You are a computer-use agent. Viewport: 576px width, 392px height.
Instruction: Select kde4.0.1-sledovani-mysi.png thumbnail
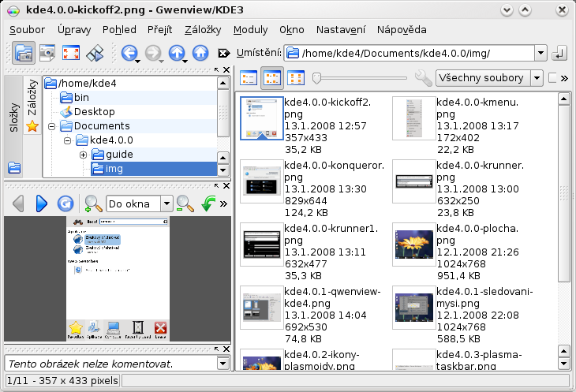click(413, 308)
